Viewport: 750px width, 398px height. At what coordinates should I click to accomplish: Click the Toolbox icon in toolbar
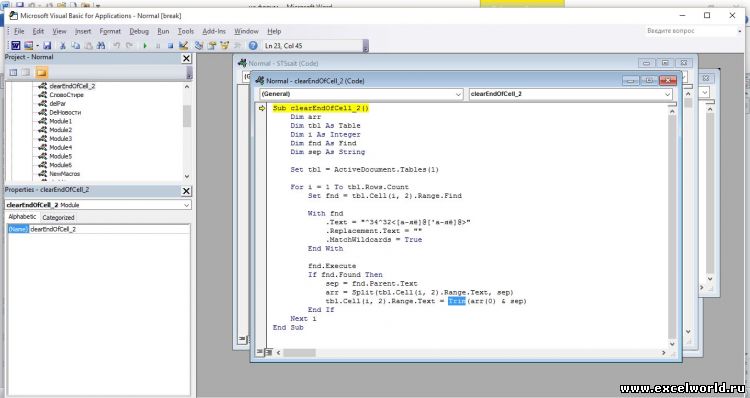tap(237, 45)
